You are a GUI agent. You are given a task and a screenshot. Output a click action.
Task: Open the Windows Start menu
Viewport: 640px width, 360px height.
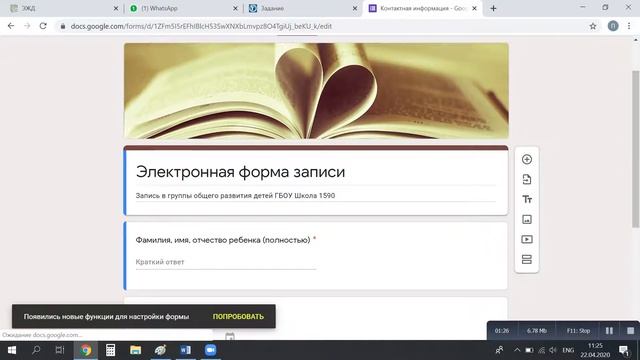(x=12, y=350)
